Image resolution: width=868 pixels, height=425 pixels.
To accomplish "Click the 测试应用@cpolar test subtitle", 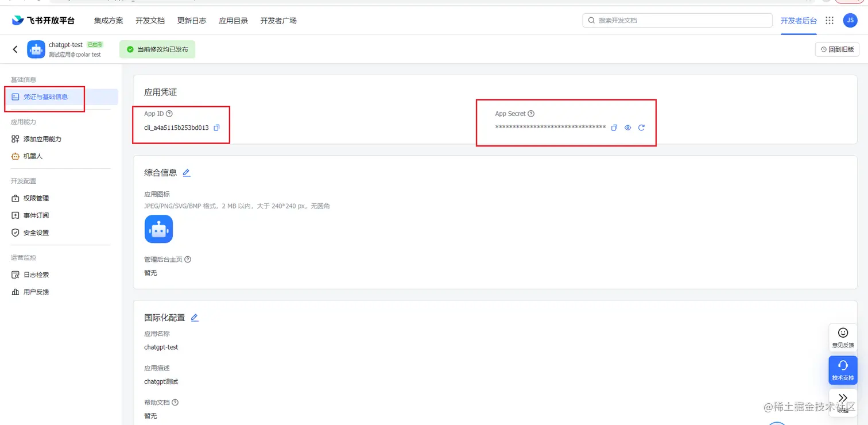I will (75, 55).
